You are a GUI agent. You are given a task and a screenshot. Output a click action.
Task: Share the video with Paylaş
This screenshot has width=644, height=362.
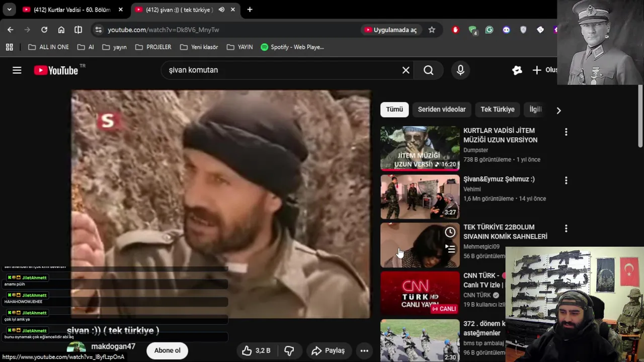tap(328, 350)
